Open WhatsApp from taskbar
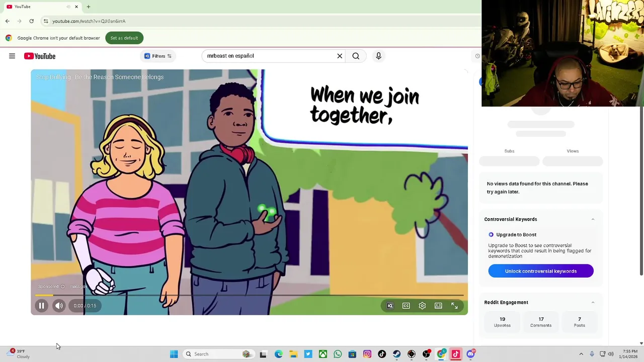644x362 pixels. pyautogui.click(x=338, y=354)
